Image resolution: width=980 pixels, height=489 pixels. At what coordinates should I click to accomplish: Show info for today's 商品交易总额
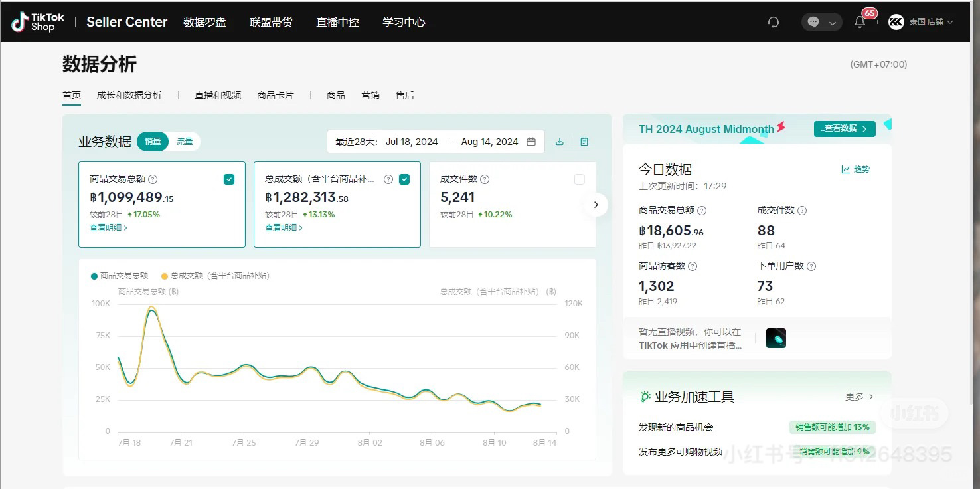point(702,211)
